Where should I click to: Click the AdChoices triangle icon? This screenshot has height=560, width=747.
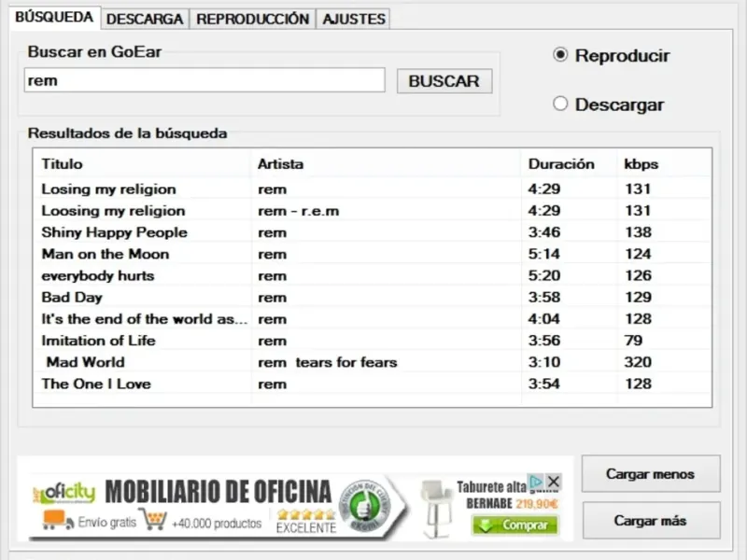coord(536,481)
